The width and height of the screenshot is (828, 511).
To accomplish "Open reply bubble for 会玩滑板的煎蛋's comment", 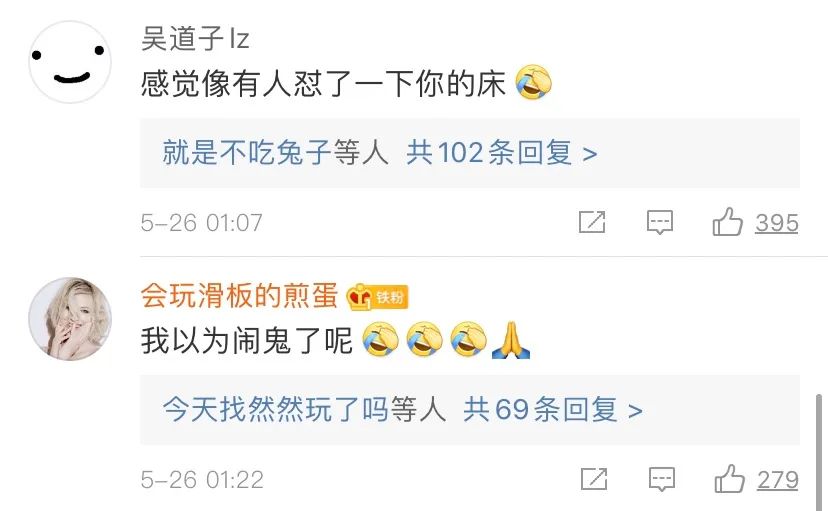I will click(x=662, y=479).
